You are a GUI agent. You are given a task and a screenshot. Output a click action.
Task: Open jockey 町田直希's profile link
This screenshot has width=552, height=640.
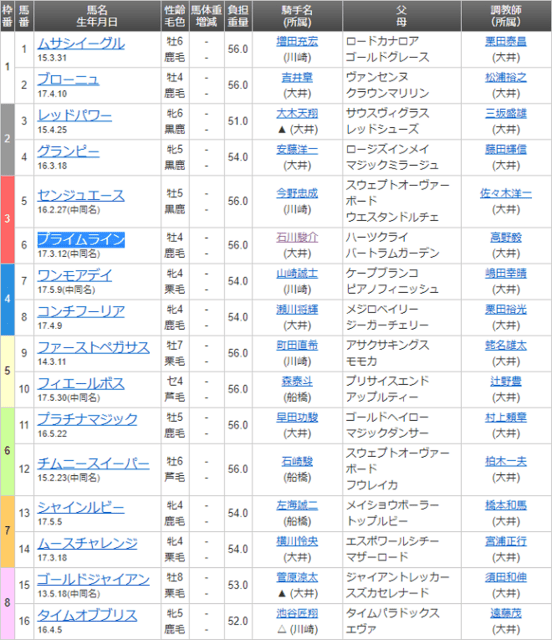[x=297, y=345]
